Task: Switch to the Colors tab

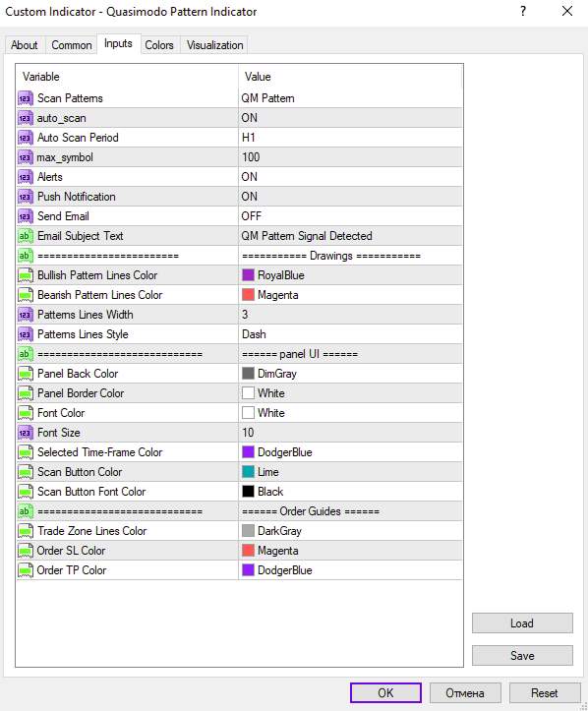Action: coord(159,45)
